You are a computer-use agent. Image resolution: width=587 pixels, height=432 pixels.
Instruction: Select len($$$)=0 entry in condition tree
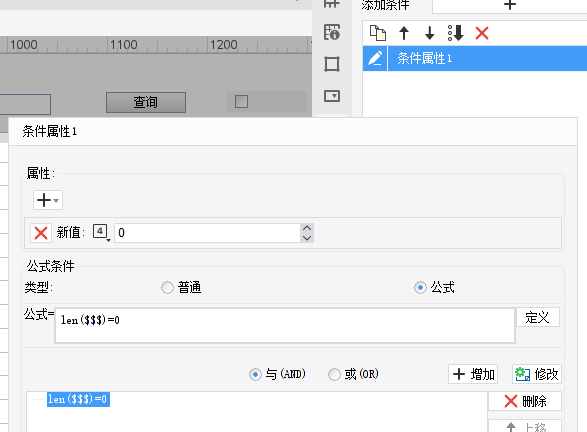tap(78, 399)
